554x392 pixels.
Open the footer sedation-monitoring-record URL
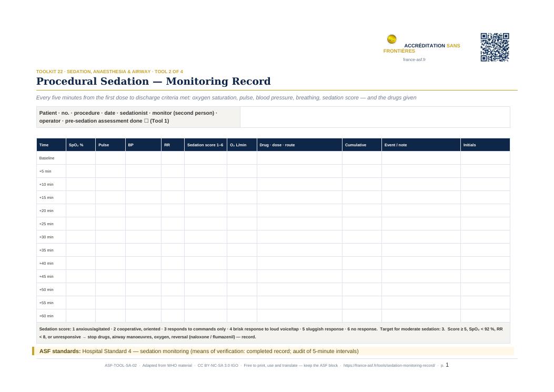point(389,366)
